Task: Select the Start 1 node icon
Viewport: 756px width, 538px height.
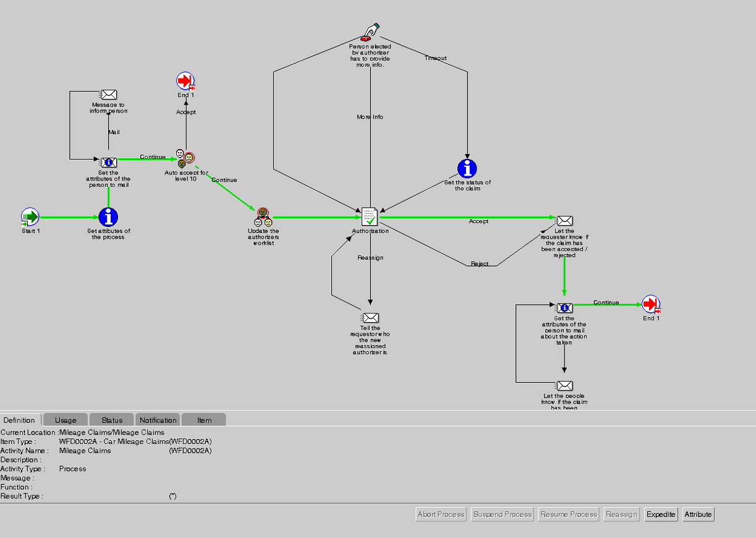Action: click(x=30, y=217)
